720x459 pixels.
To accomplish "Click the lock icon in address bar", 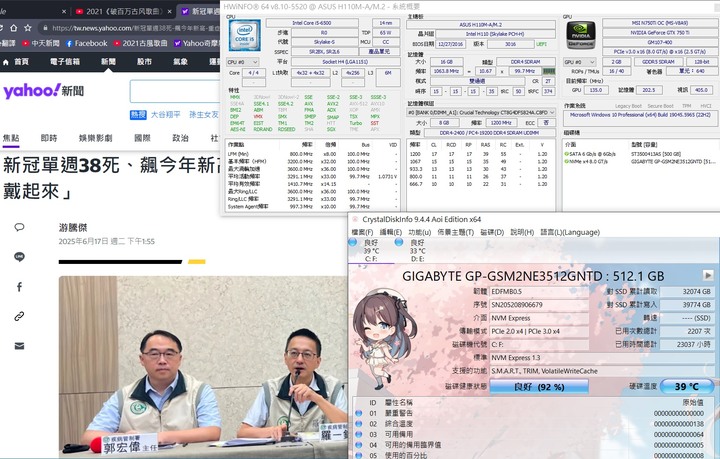I will (45, 28).
